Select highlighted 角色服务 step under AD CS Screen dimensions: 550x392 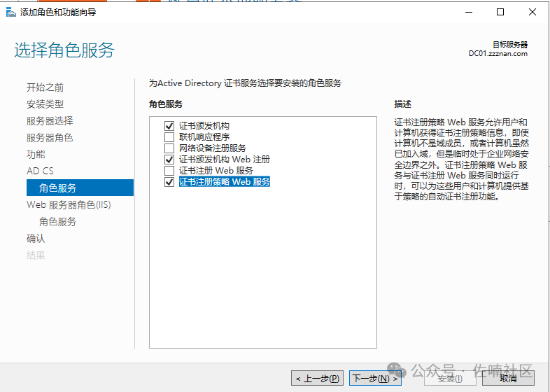(80, 188)
